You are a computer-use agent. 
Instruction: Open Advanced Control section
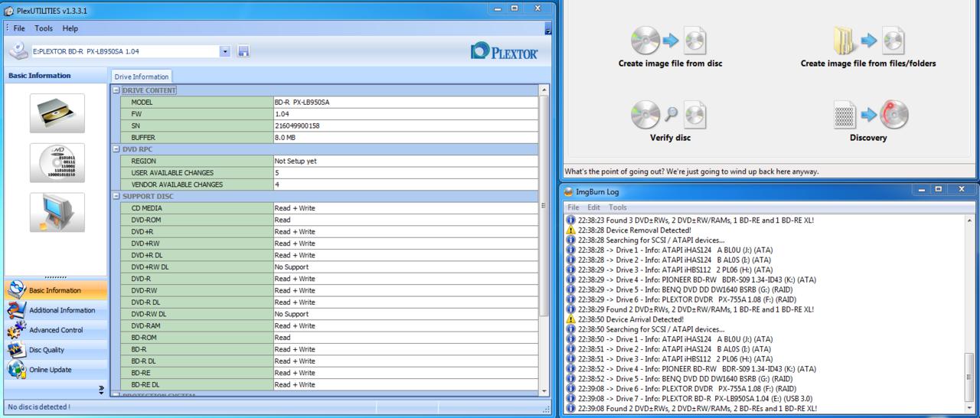point(55,330)
